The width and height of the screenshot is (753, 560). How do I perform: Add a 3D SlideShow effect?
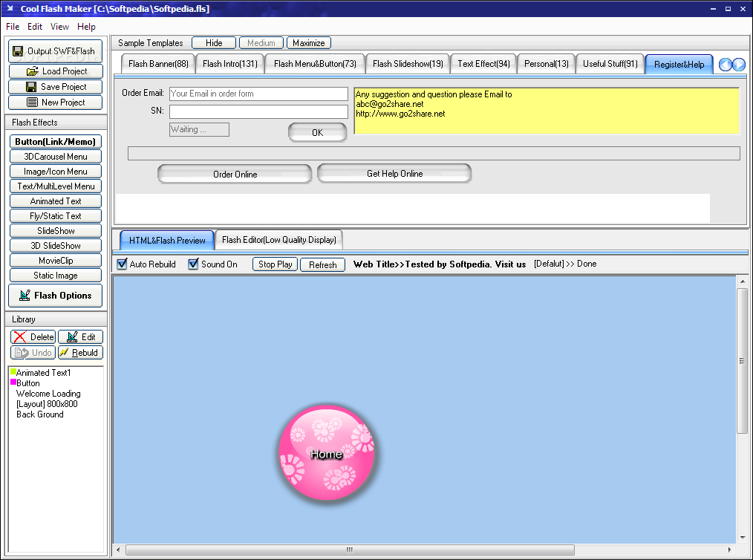(55, 246)
